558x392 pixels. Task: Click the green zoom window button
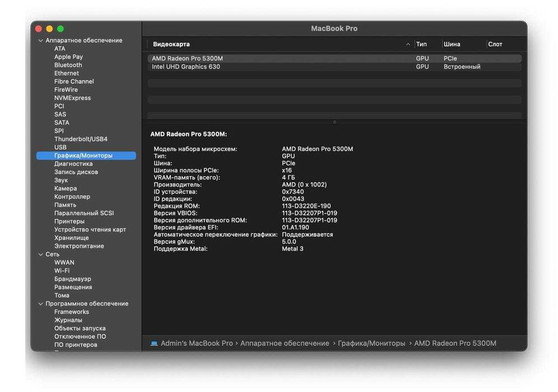point(61,29)
